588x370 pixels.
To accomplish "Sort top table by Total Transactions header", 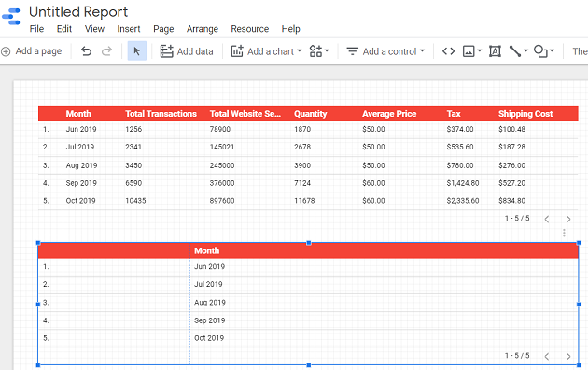I will tap(161, 114).
